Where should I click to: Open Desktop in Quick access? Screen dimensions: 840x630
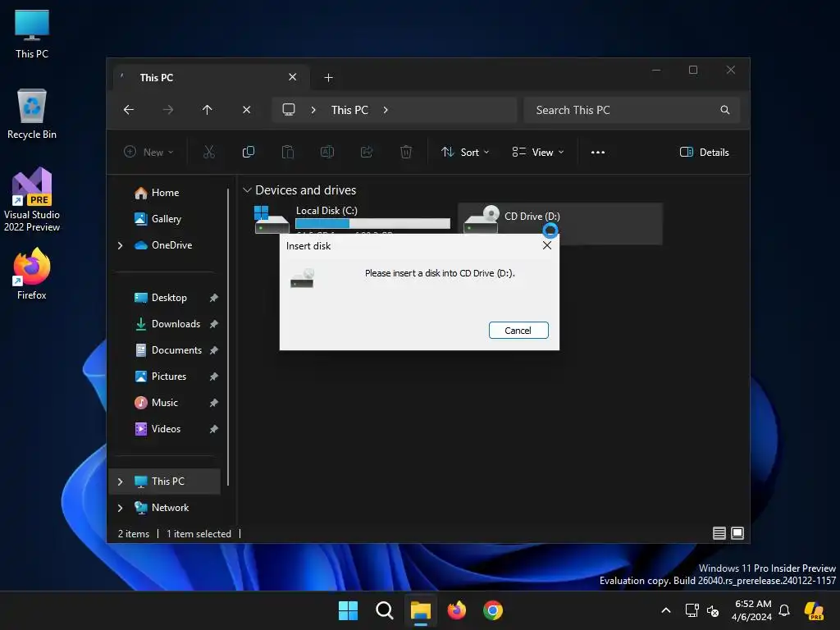click(x=169, y=297)
